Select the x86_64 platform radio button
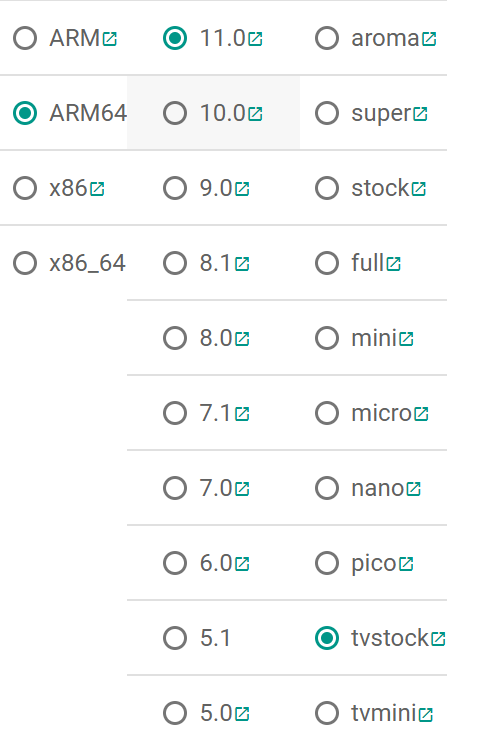Image resolution: width=484 pixels, height=739 pixels. pos(25,263)
